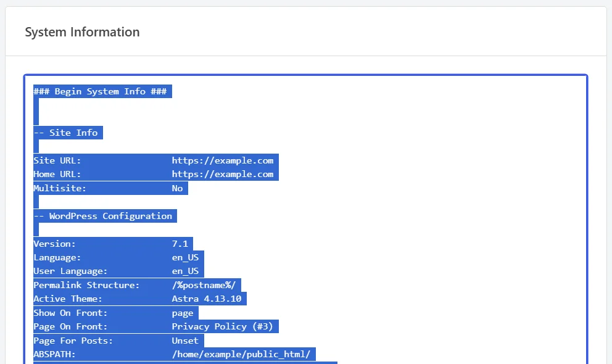Click the 'Home URL:' label

pyautogui.click(x=57, y=174)
